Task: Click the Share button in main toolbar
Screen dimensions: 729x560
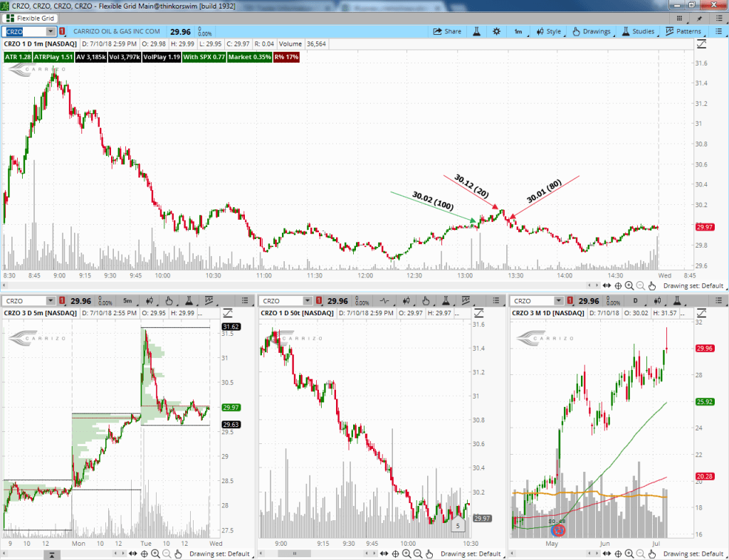Action: pyautogui.click(x=447, y=31)
